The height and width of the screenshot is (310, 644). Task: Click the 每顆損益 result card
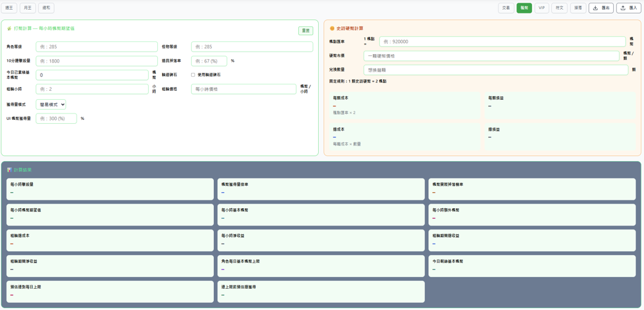(560, 105)
